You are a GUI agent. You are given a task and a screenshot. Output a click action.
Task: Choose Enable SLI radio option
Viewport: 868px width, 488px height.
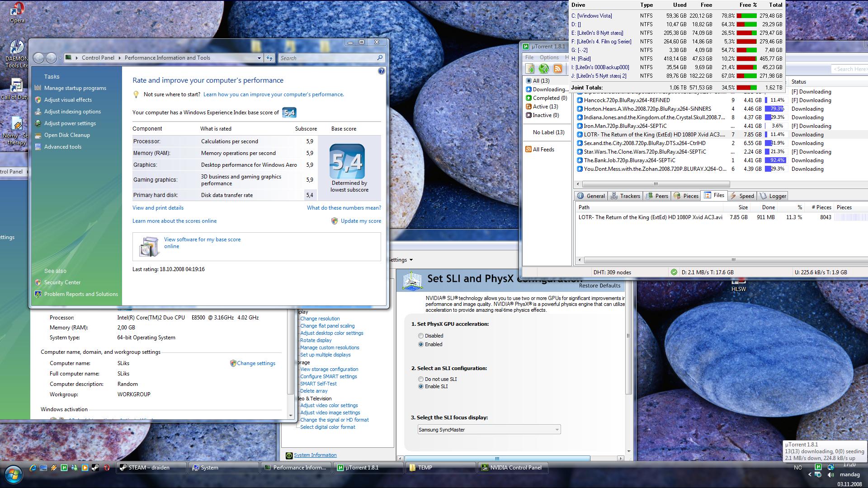[421, 386]
